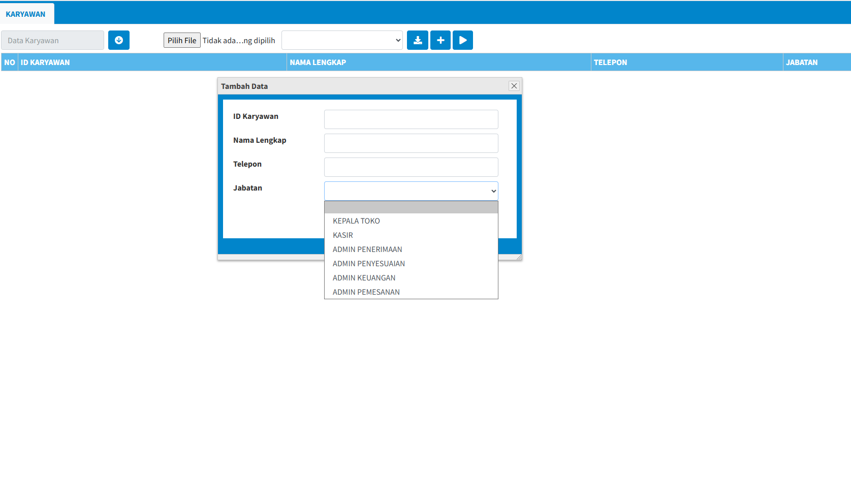851x504 pixels.
Task: Select KASIR option
Action: [x=411, y=235]
